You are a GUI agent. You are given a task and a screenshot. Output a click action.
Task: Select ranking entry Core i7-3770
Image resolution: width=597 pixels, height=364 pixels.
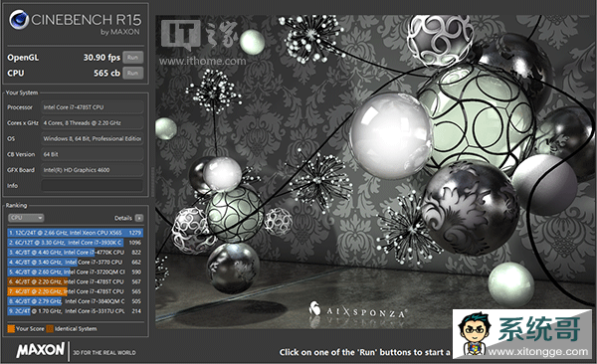[x=75, y=262]
